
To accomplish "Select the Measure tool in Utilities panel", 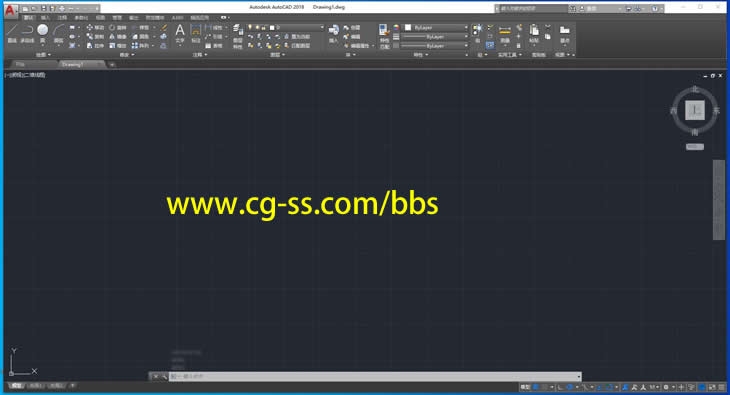I will pyautogui.click(x=505, y=34).
